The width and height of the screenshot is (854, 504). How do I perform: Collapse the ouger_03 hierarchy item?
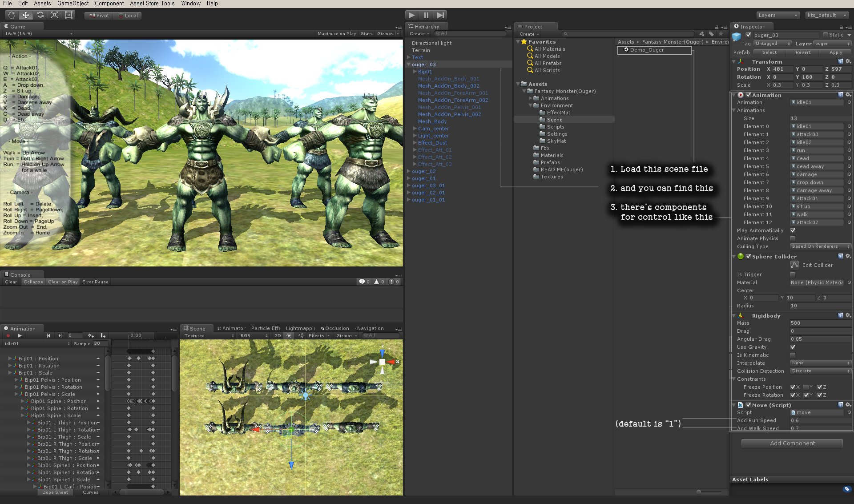[x=408, y=65]
